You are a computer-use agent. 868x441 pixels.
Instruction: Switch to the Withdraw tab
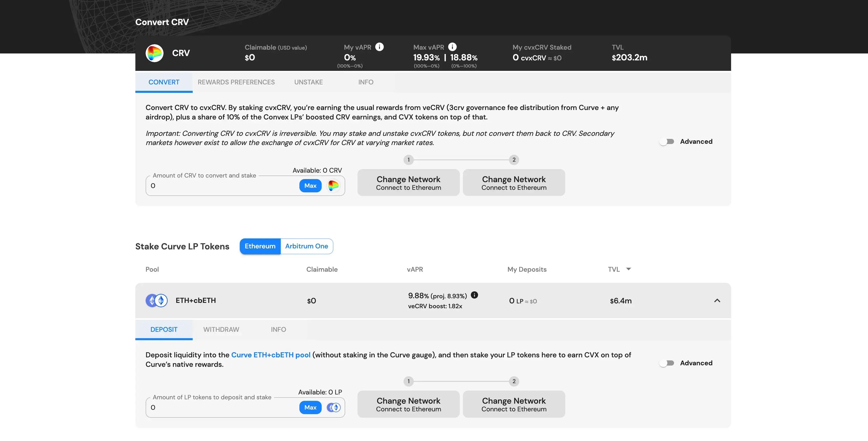[x=221, y=329]
